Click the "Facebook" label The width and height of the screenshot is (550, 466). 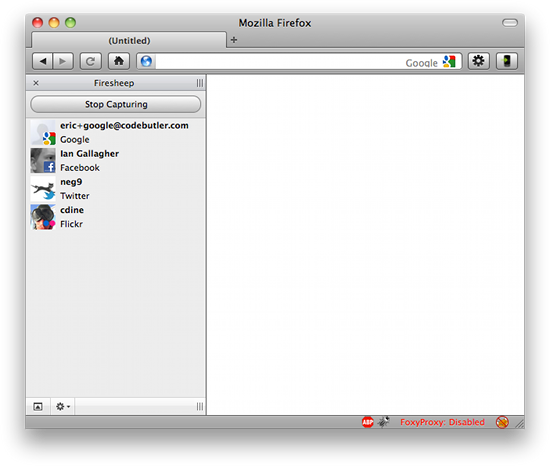click(x=80, y=168)
